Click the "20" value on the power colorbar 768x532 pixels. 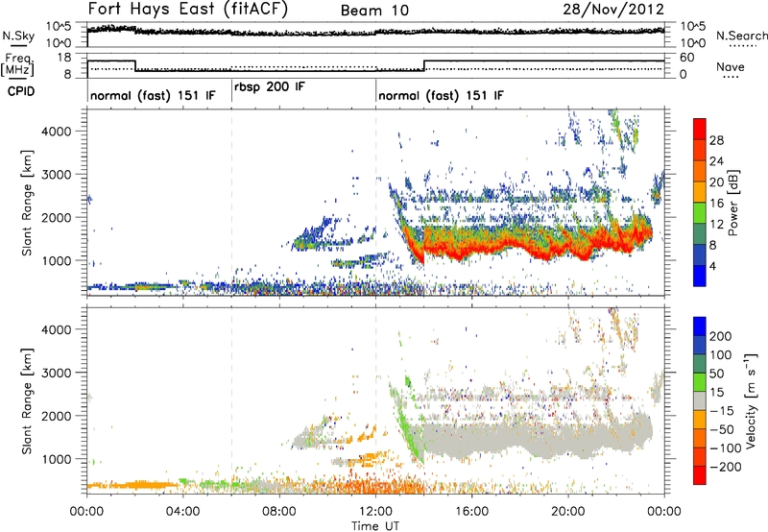pos(716,182)
